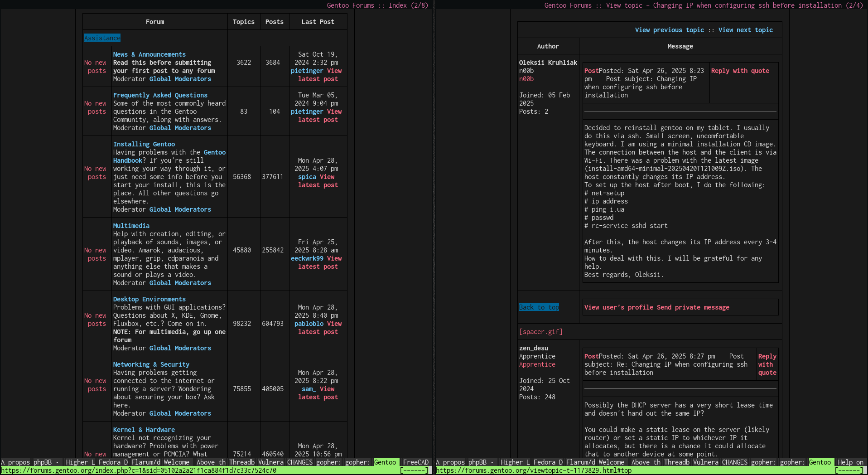Click Send private message link
This screenshot has height=475, width=868.
(x=693, y=307)
